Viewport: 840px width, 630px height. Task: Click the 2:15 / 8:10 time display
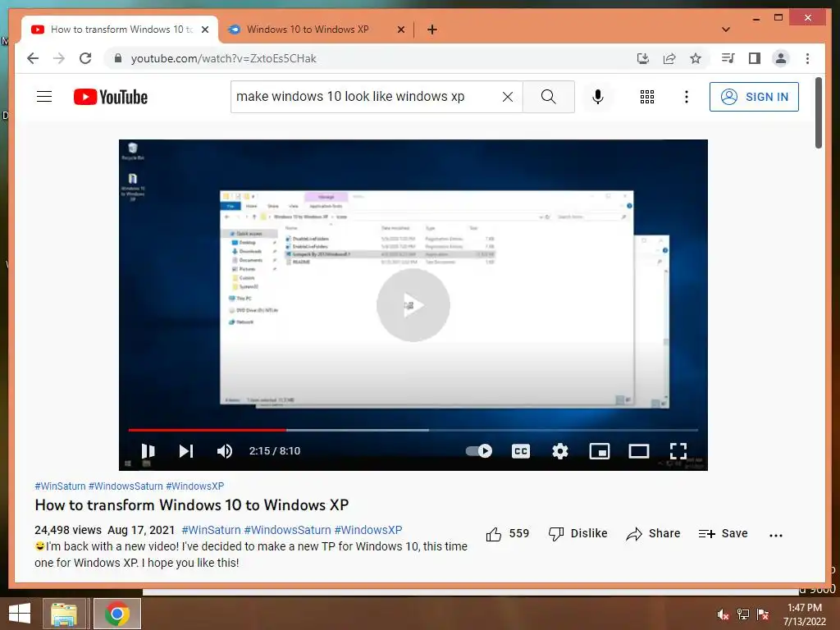274,451
